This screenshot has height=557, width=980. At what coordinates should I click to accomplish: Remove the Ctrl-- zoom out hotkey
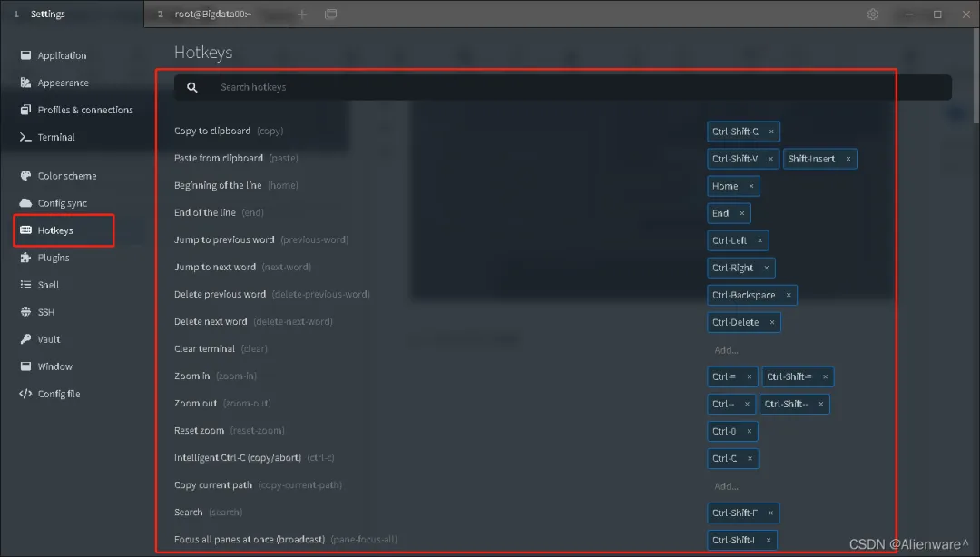pos(747,404)
